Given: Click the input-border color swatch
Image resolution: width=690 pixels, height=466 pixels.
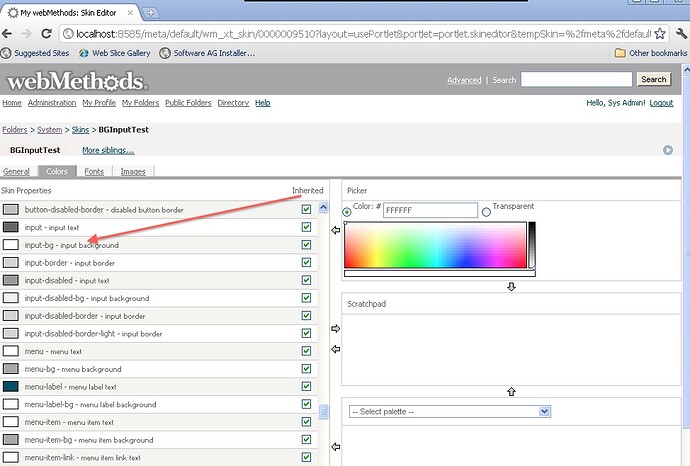Looking at the screenshot, I should click(x=11, y=263).
